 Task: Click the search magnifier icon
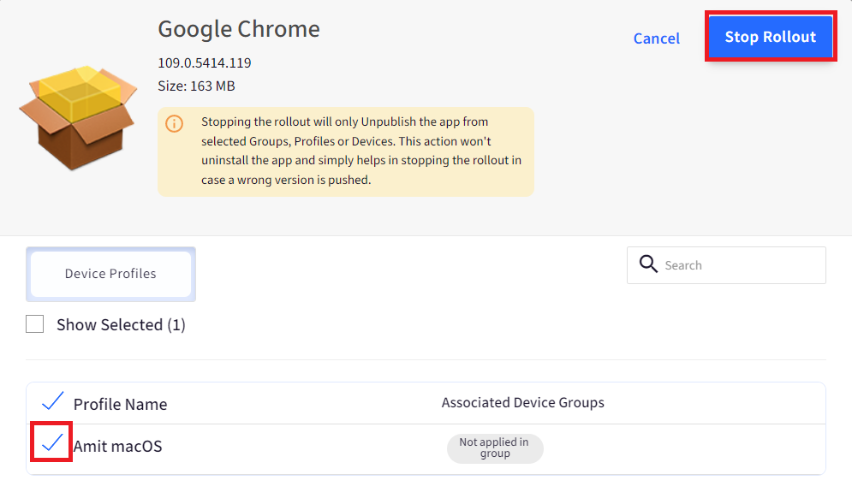tap(648, 264)
